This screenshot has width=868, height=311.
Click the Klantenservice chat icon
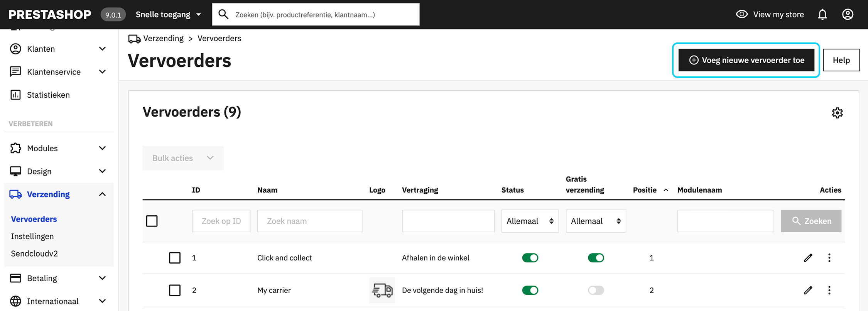(15, 72)
